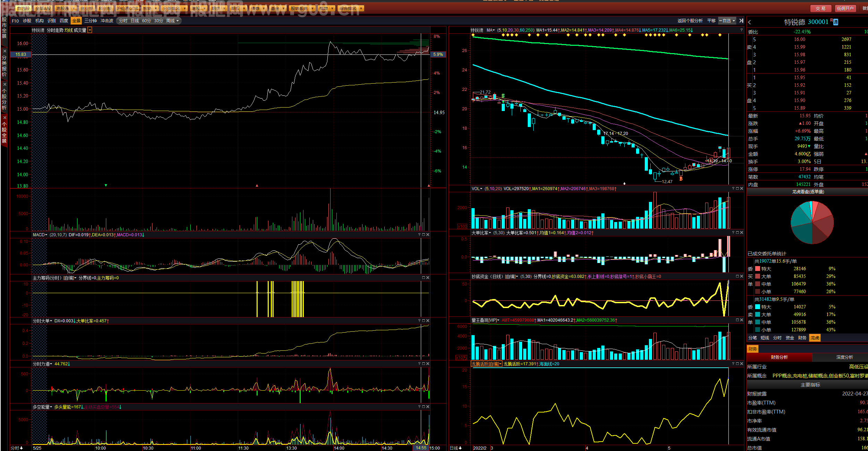Open the 分时走势 chart options dropdown
This screenshot has height=451, width=868.
[90, 30]
